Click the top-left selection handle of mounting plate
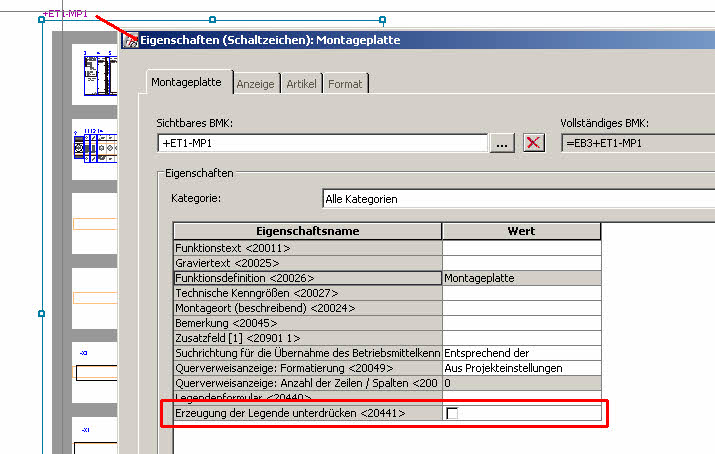Screen dimensions: 715x454 pos(41,20)
